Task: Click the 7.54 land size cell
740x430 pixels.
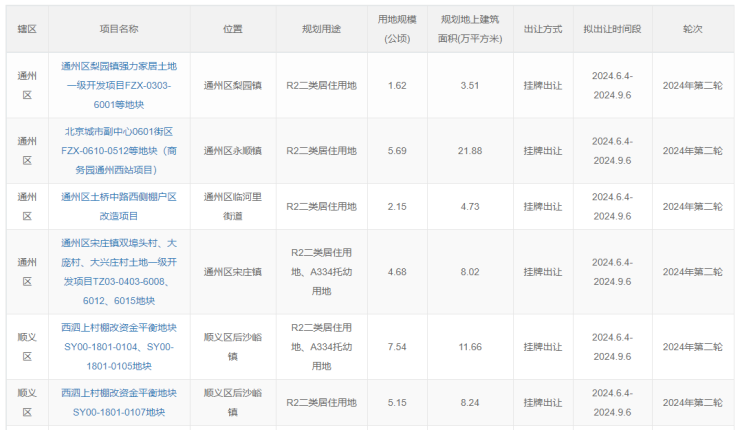Action: (396, 346)
